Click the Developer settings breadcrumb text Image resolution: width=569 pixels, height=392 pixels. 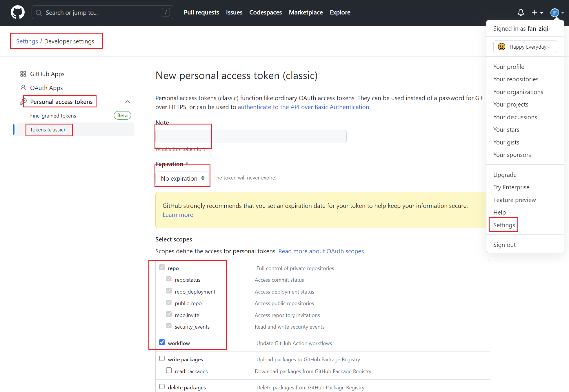(69, 41)
